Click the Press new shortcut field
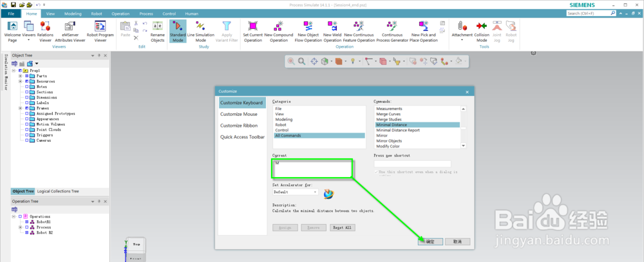 coord(412,164)
